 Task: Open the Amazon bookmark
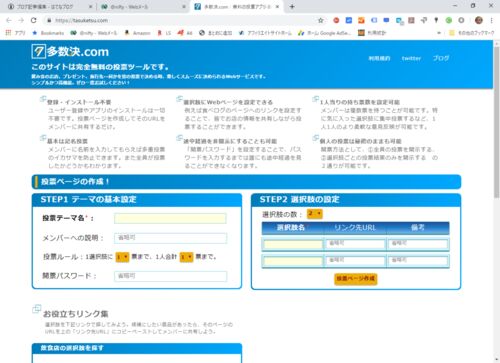pos(138,33)
